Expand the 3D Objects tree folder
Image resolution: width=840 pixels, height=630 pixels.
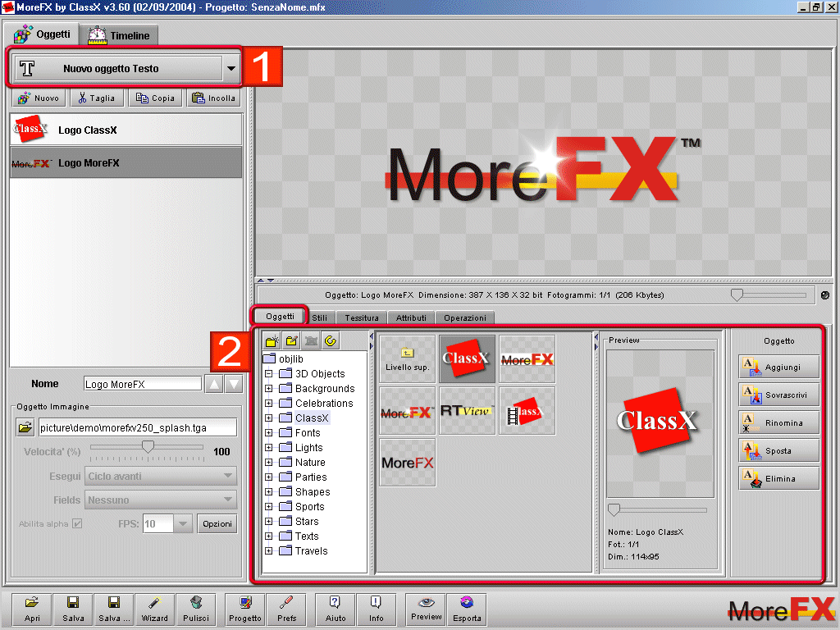click(268, 374)
